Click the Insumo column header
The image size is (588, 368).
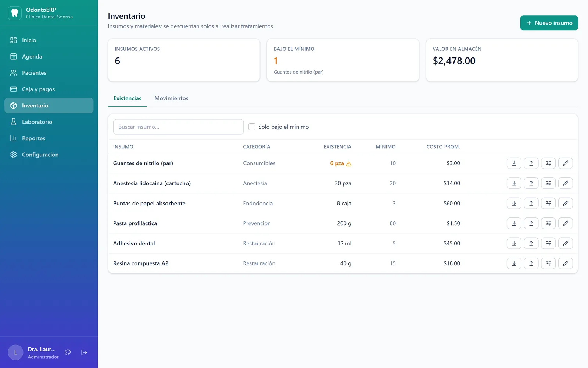[123, 146]
